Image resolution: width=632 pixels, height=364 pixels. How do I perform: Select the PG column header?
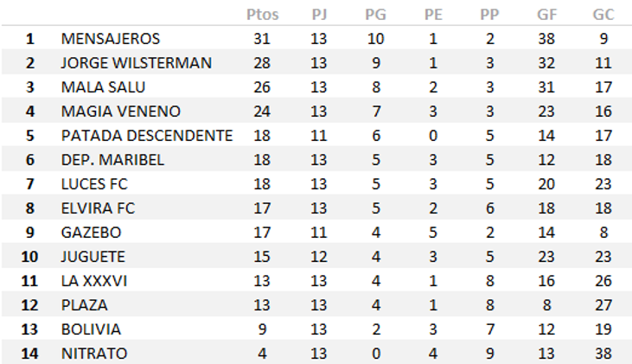click(376, 15)
